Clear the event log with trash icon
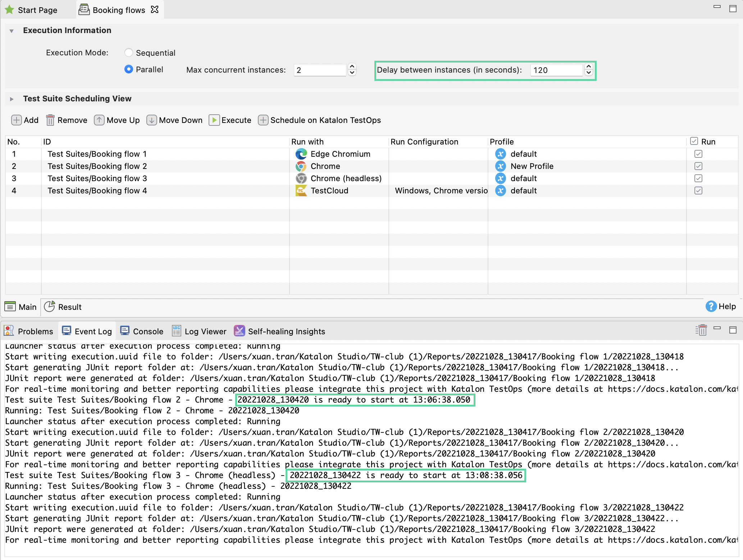This screenshot has width=743, height=560. (x=701, y=330)
